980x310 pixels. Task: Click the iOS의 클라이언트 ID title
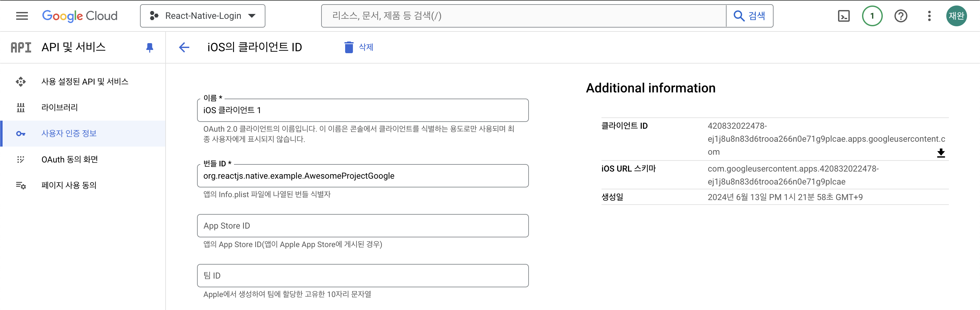point(254,47)
